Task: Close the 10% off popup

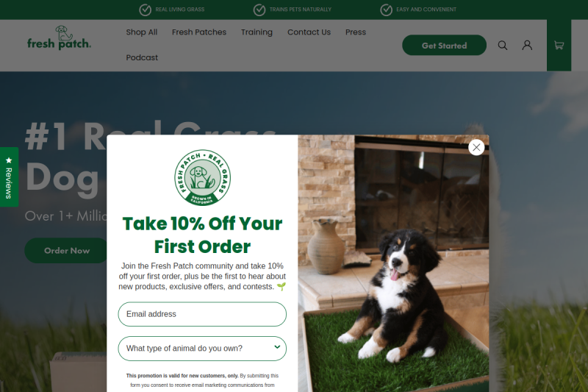Action: point(476,147)
